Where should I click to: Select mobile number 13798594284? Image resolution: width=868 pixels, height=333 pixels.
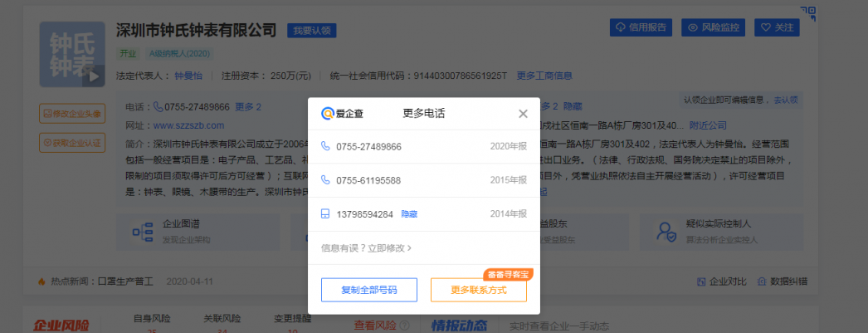coord(365,214)
